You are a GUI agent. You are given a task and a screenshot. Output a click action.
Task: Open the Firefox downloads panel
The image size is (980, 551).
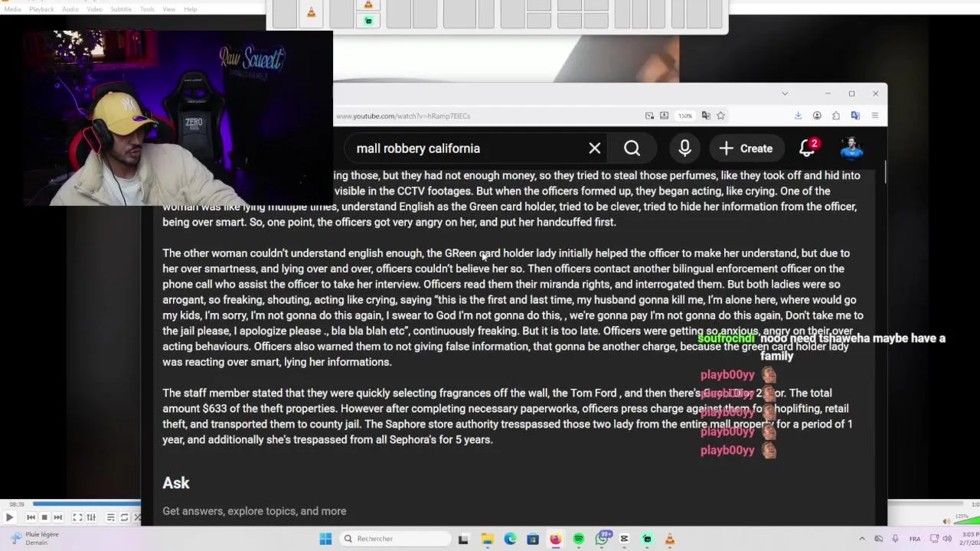point(798,116)
